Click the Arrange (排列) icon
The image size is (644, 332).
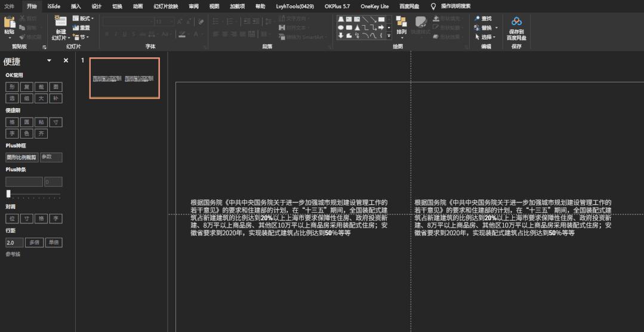pos(401,21)
